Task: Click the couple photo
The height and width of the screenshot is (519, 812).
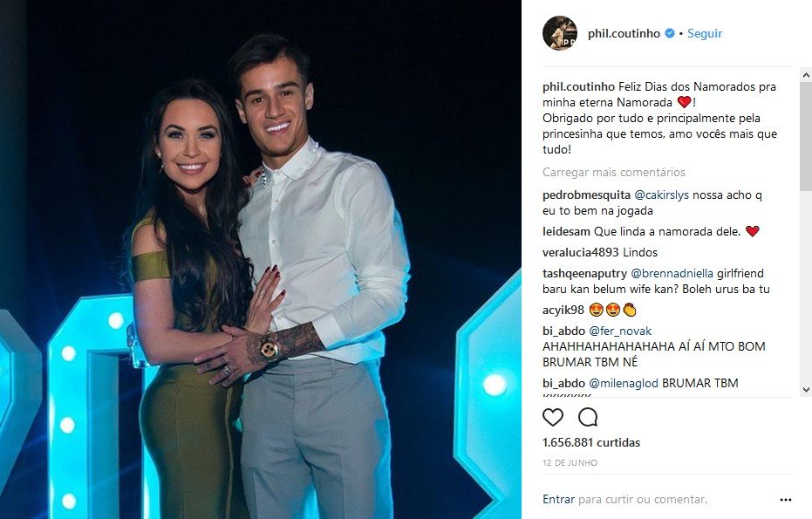Action: click(x=261, y=260)
